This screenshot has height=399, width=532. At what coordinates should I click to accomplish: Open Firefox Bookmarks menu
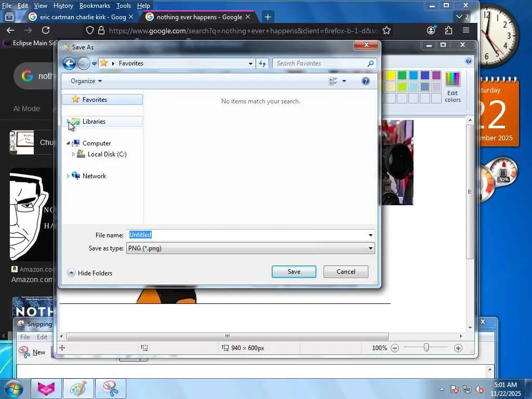point(95,5)
